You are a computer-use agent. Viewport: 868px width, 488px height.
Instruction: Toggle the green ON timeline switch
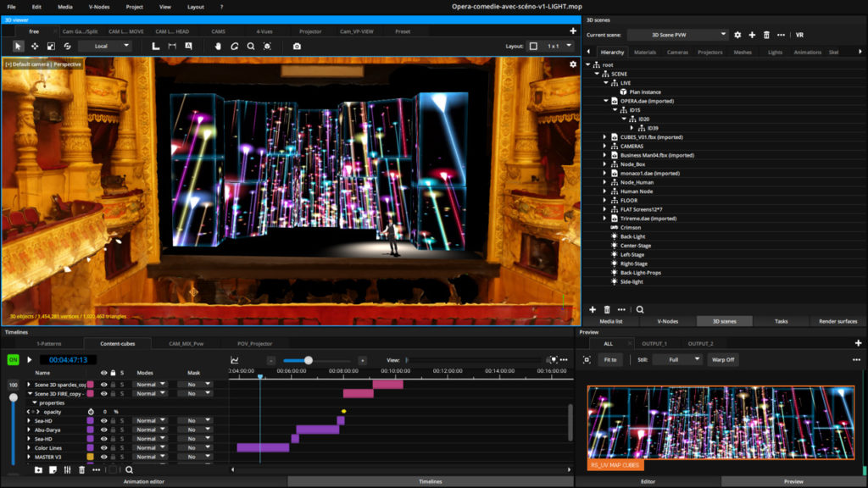pos(14,359)
